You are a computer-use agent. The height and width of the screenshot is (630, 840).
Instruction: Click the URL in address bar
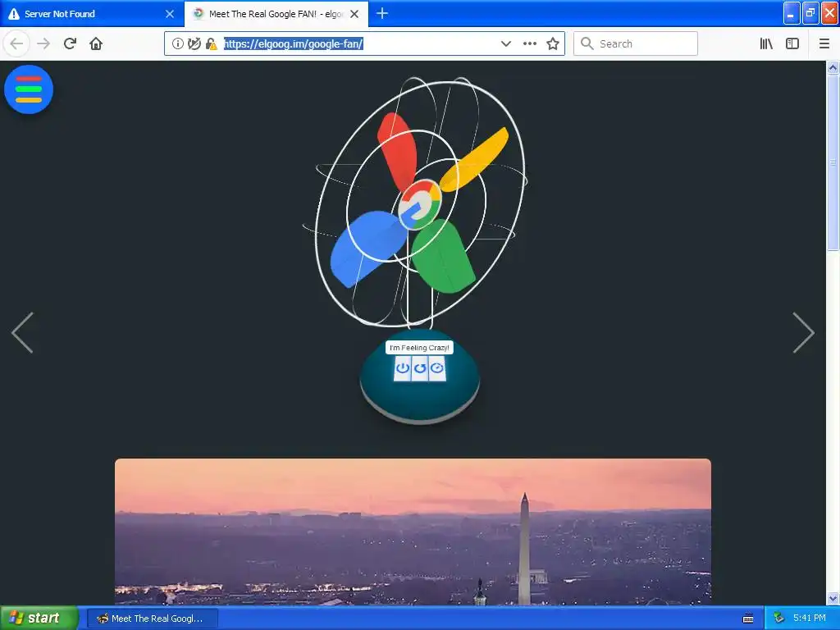294,44
